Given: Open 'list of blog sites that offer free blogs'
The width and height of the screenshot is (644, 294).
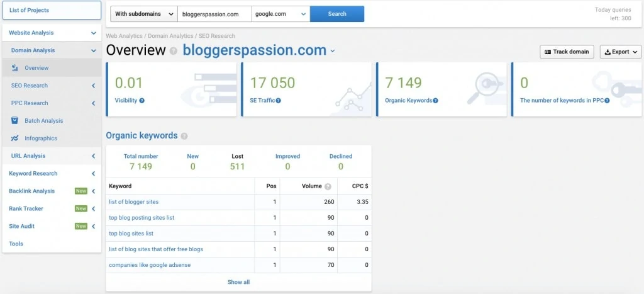Looking at the screenshot, I should (156, 249).
